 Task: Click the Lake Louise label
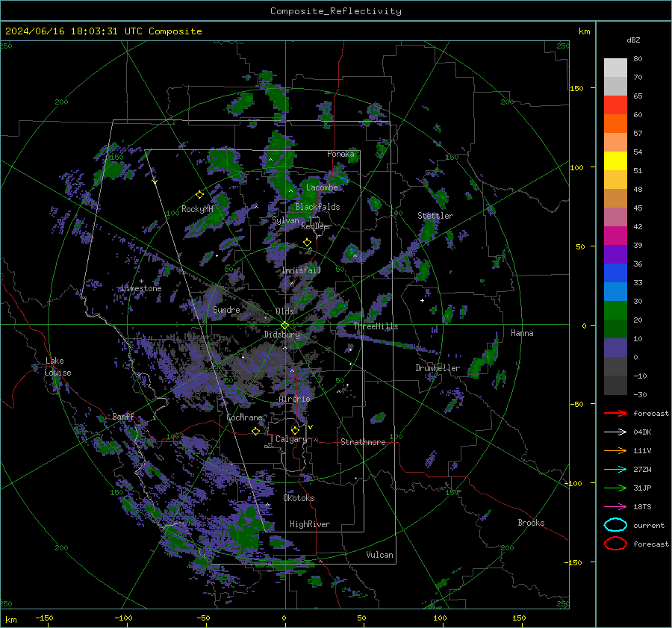[57, 367]
